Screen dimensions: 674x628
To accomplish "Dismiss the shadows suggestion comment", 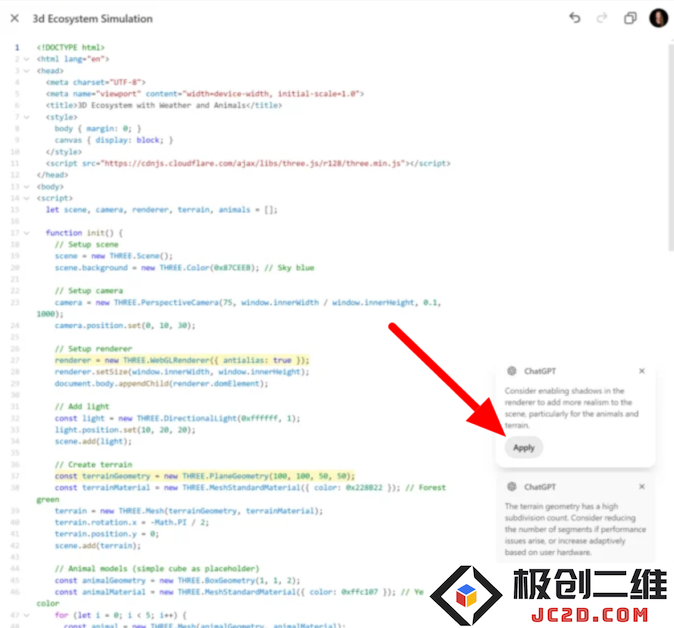I will (x=642, y=371).
